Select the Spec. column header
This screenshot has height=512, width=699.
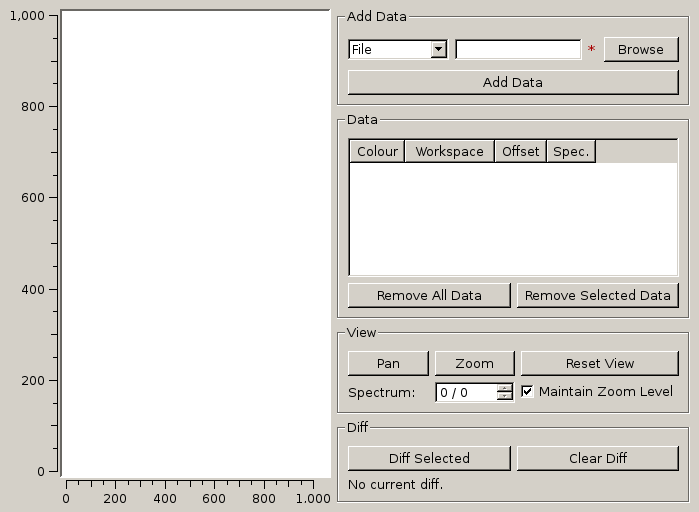click(571, 151)
